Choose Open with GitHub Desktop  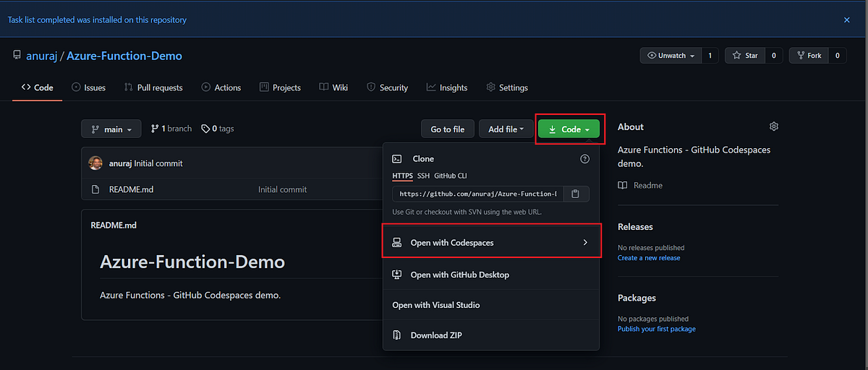tap(491, 275)
